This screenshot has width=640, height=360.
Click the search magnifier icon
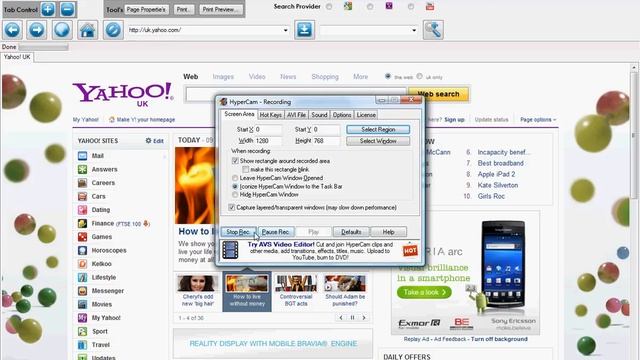(433, 30)
